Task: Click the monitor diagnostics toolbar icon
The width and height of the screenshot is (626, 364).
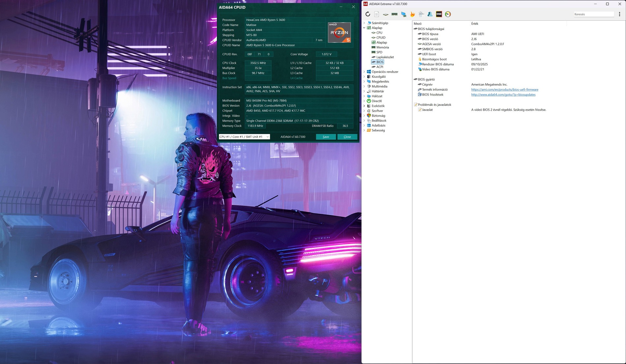Action: (403, 14)
